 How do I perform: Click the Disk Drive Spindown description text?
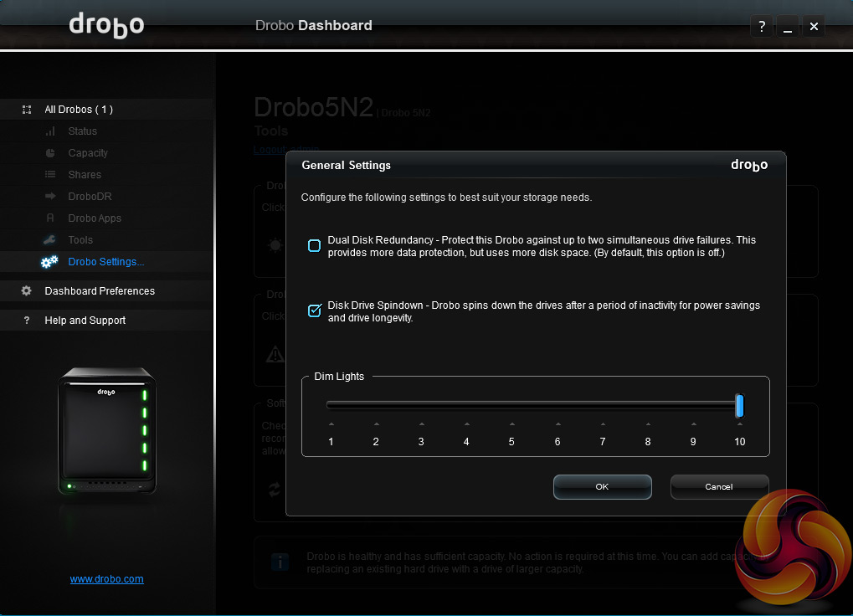[544, 311]
